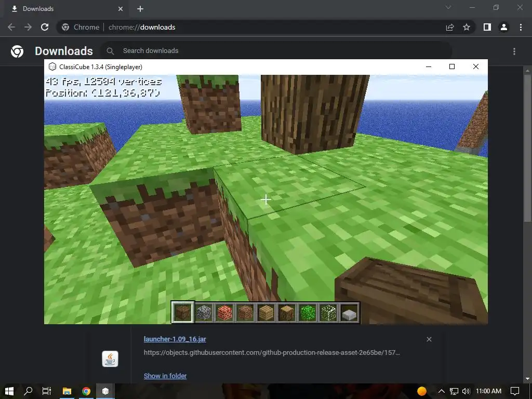Click the Java file icon for launcher jar
The height and width of the screenshot is (399, 532).
[x=110, y=359]
